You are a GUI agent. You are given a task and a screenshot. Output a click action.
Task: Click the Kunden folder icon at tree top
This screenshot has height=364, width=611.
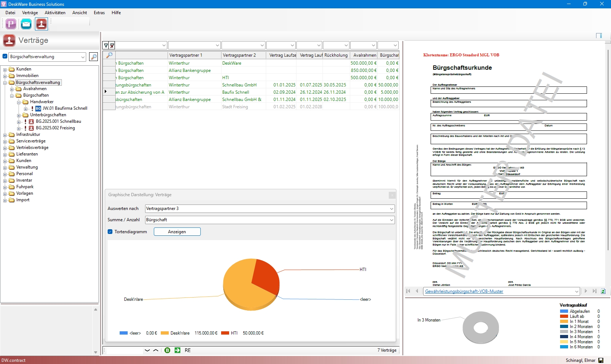point(12,69)
